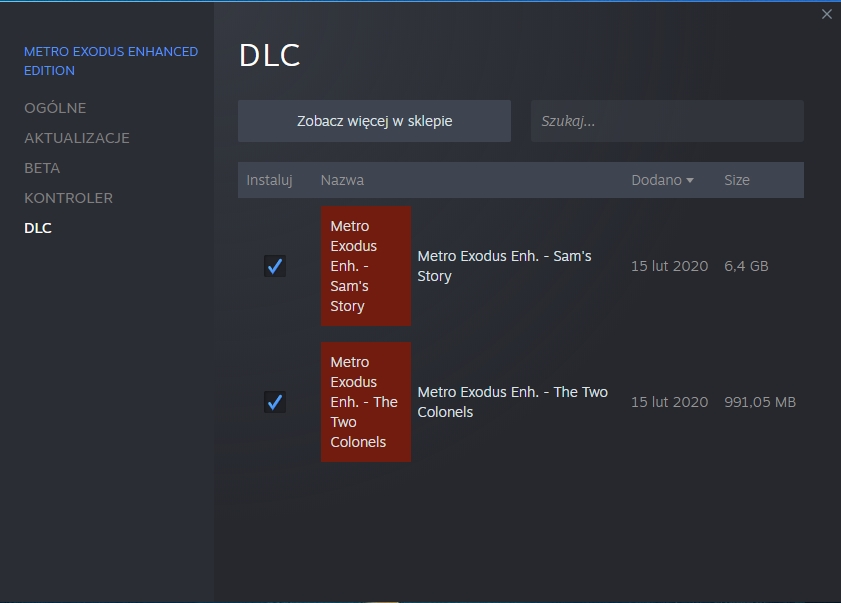Click The Two Colonels date 15 lut 2020
Image resolution: width=841 pixels, height=603 pixels.
tap(669, 402)
